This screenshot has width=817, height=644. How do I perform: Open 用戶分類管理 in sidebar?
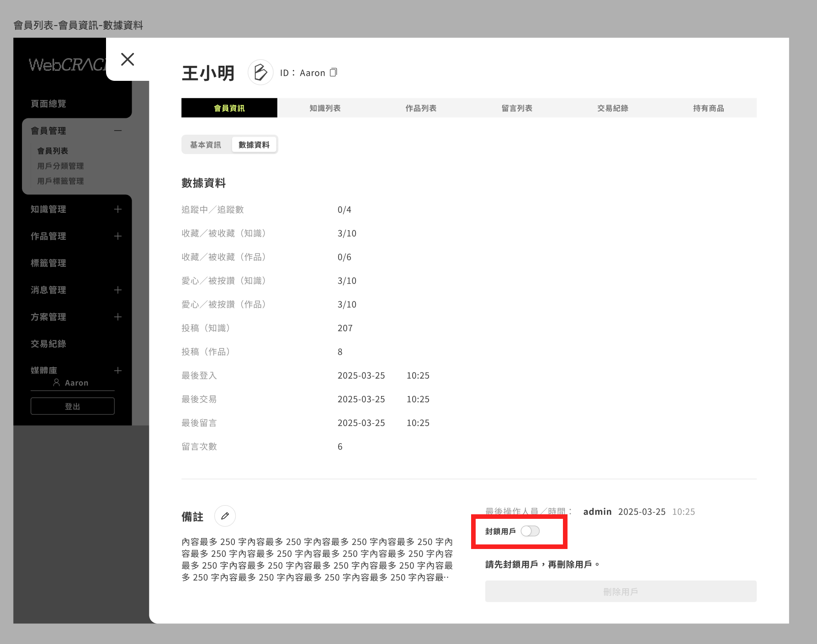[60, 166]
